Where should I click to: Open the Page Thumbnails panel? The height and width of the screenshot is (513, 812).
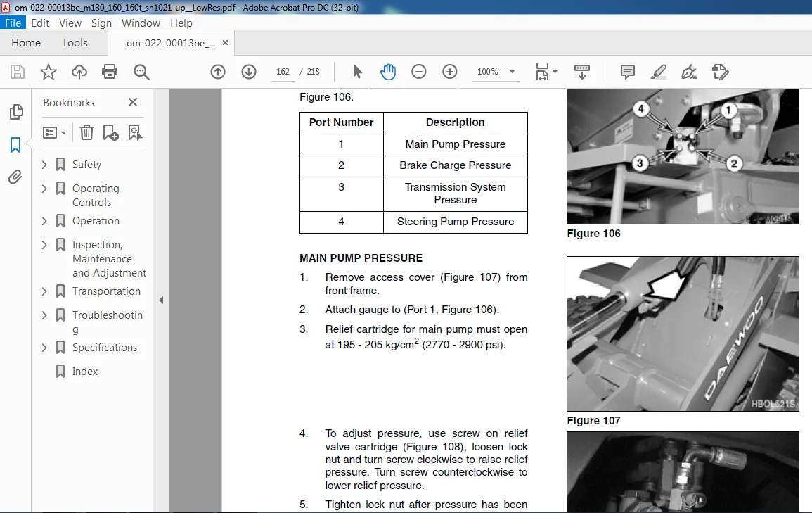[16, 111]
